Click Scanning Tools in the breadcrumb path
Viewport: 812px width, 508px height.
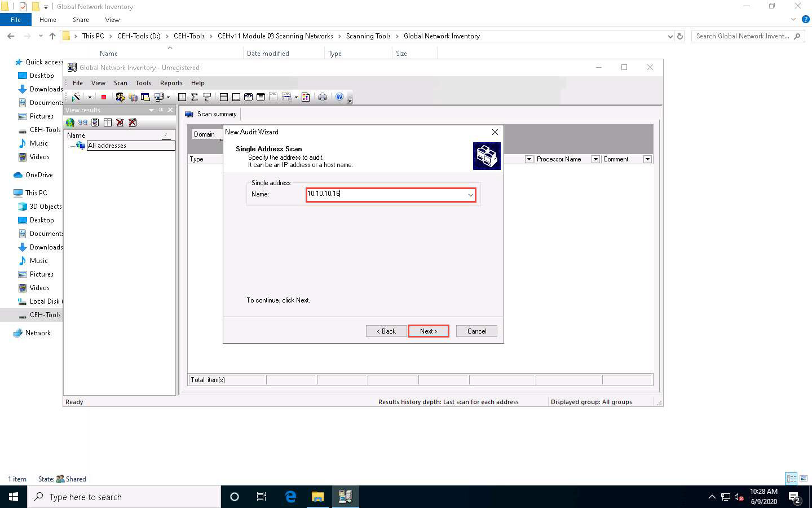click(368, 36)
